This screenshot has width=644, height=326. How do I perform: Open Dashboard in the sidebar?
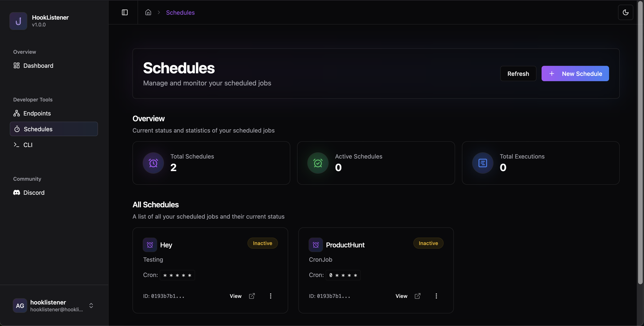point(38,66)
